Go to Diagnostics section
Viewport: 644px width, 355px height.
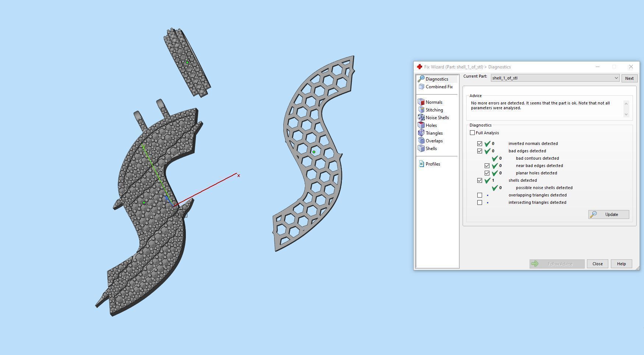point(437,79)
